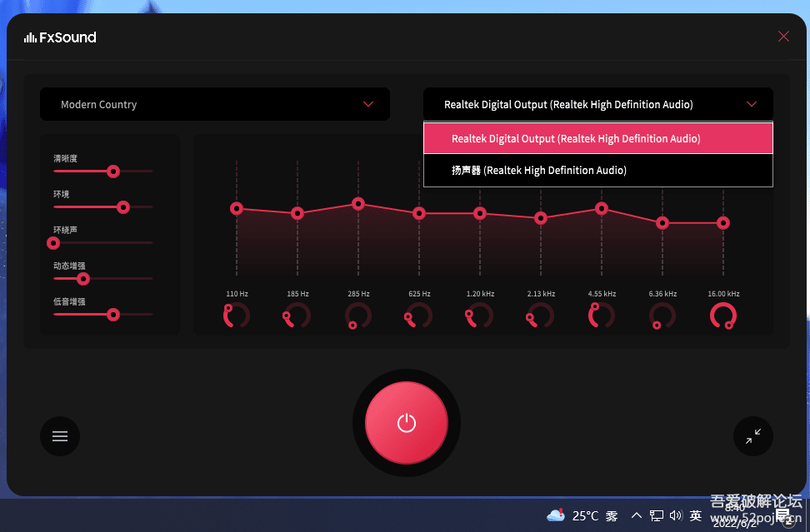The image size is (810, 532).
Task: Adjust the 动态增强 dynamic boost slider handle
Action: pyautogui.click(x=83, y=279)
